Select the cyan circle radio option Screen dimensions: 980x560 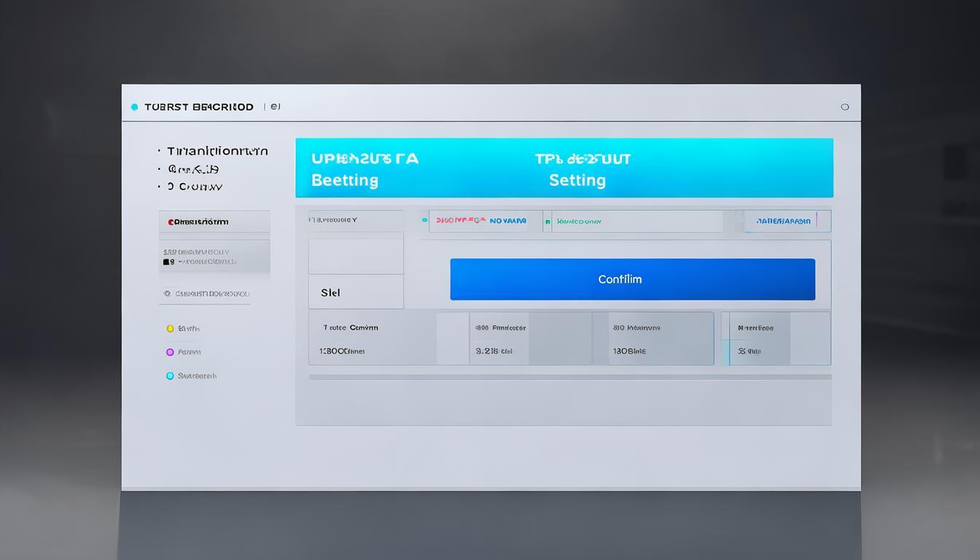point(170,376)
